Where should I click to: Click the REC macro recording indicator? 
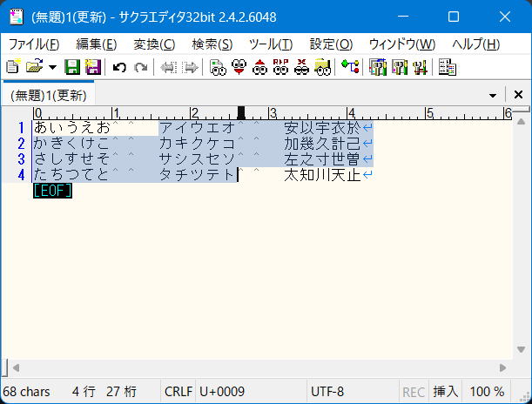414,392
